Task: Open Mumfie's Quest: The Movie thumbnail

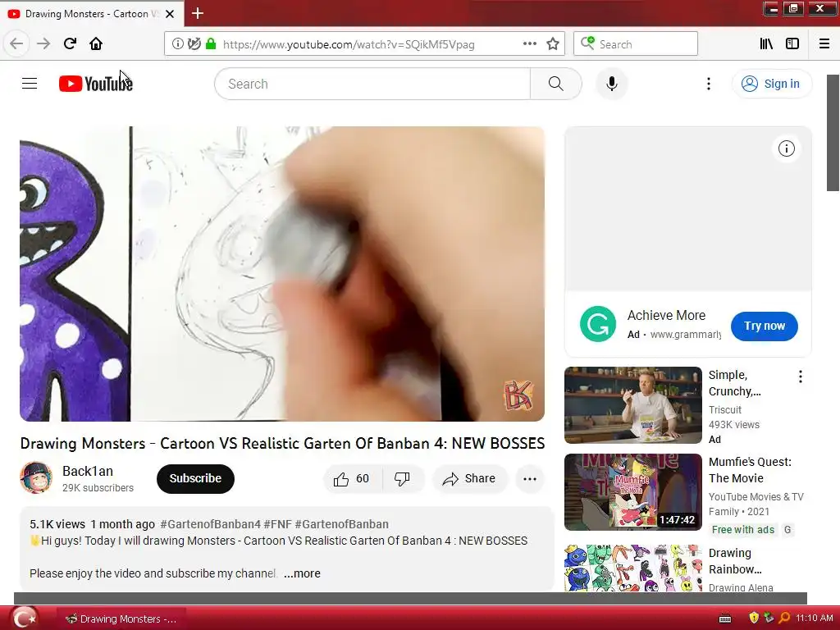Action: (632, 492)
